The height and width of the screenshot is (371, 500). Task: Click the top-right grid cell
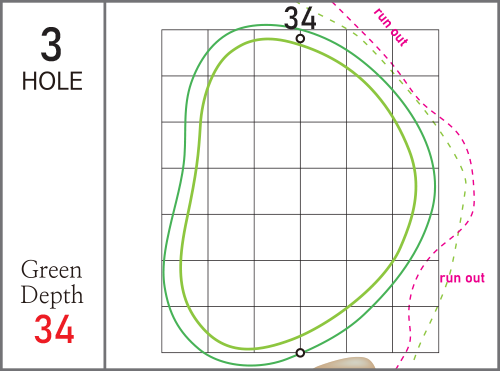[416, 53]
